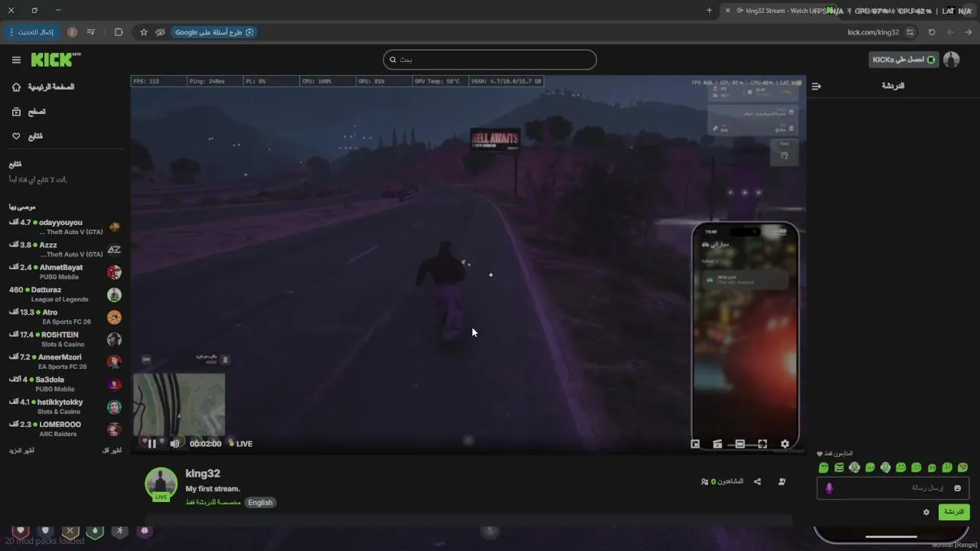The image size is (980, 551).
Task: Open odayyouyou recommended channel
Action: tap(64, 227)
